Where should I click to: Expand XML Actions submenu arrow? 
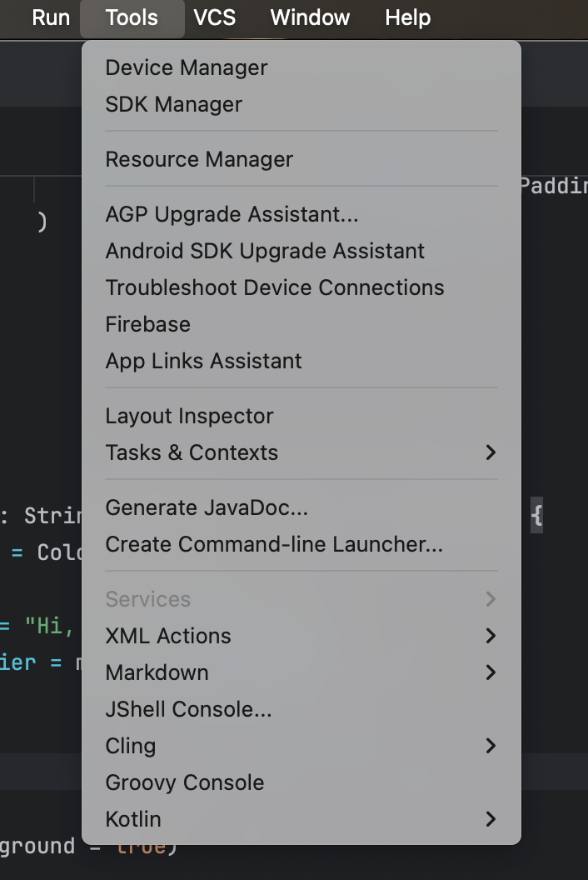pos(491,636)
